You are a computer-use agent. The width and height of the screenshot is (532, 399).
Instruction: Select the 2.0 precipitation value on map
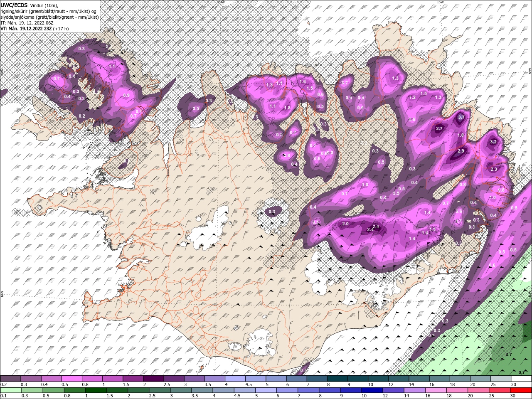(345, 224)
